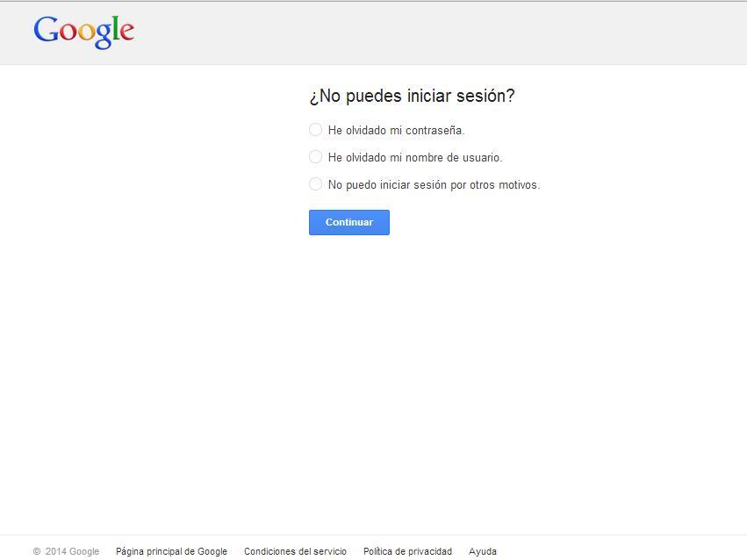Open 'Condiciones del servicio' link
Image resolution: width=747 pixels, height=560 pixels.
click(295, 551)
